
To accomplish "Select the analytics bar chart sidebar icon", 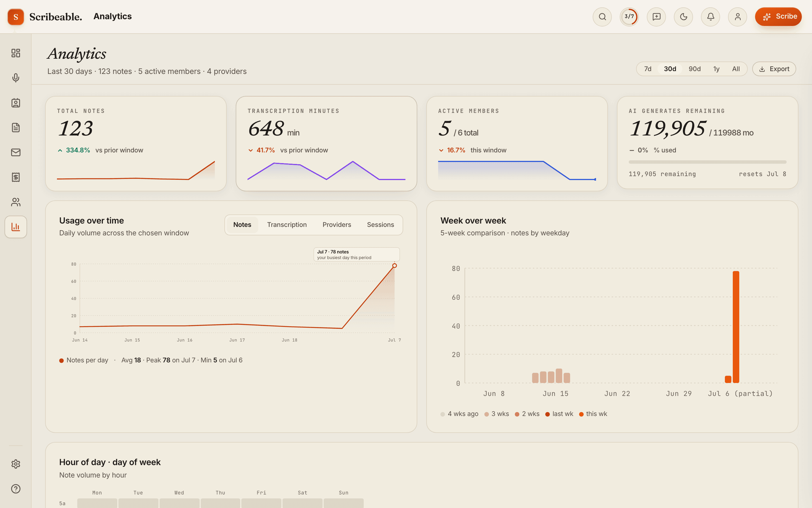I will (16, 227).
